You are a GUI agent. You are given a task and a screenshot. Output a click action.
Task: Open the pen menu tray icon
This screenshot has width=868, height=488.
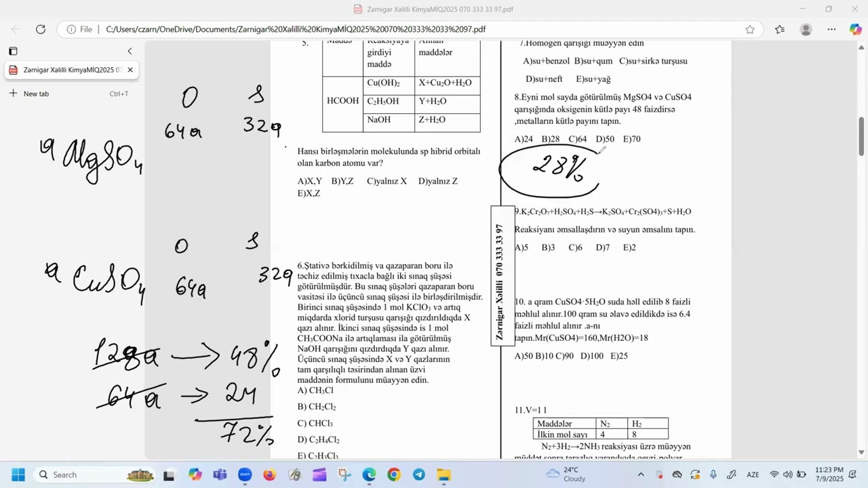[732, 474]
